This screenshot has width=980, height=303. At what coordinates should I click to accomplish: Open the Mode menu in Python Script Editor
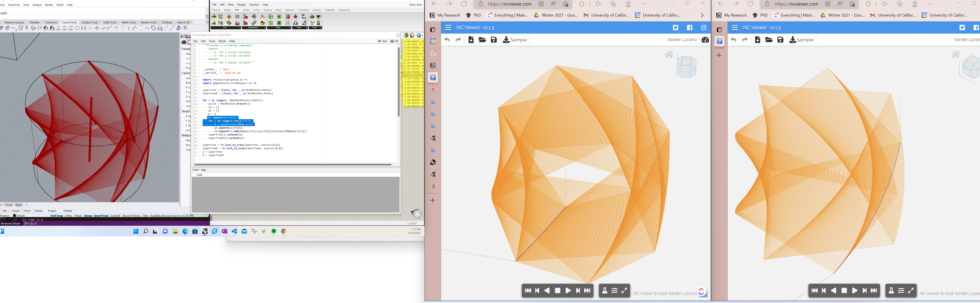pos(222,41)
